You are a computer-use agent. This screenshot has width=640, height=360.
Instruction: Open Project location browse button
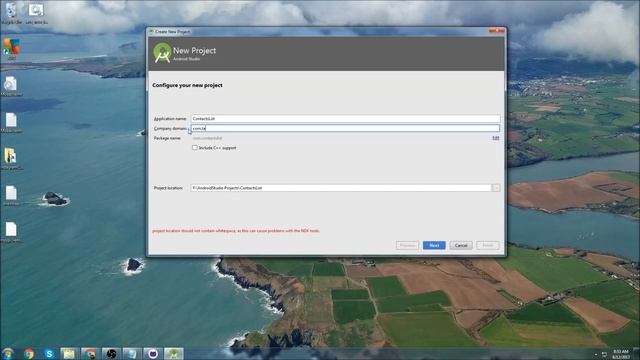pos(496,188)
